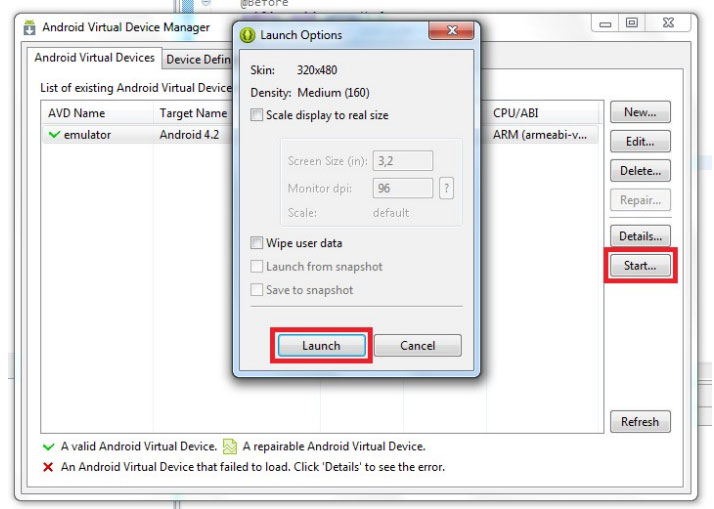Maximize the Android Virtual Device Manager window
714x509 pixels.
(x=632, y=23)
